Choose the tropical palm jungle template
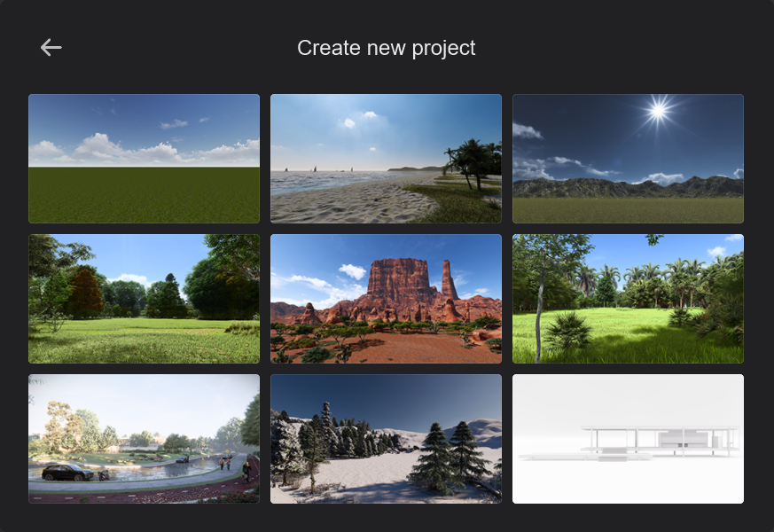The image size is (774, 532). point(628,299)
